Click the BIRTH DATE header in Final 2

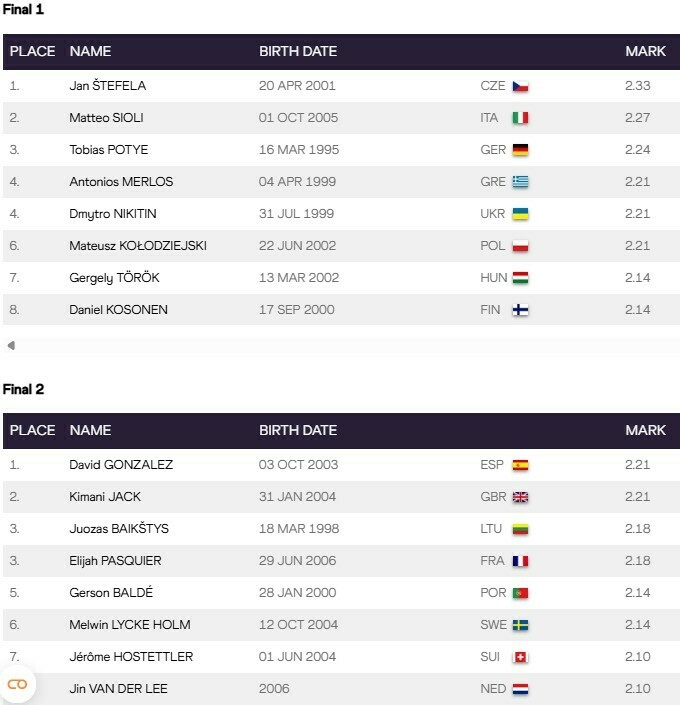tap(298, 430)
